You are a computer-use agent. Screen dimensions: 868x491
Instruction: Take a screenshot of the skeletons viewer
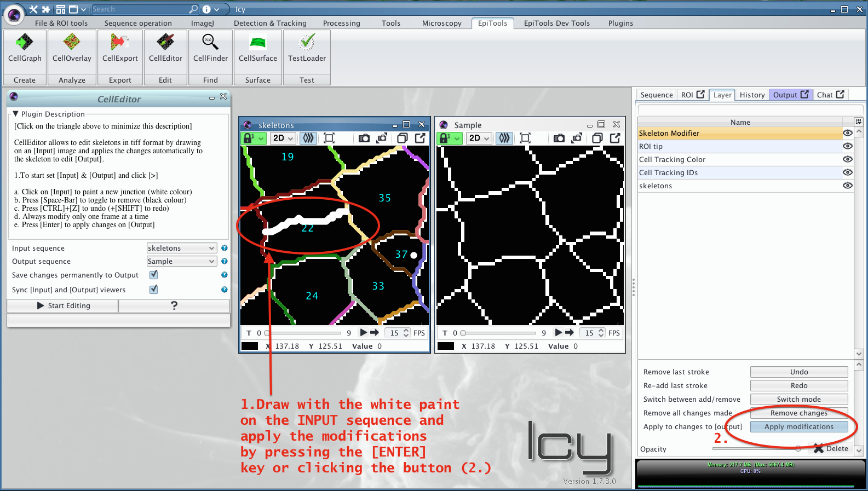pyautogui.click(x=364, y=138)
